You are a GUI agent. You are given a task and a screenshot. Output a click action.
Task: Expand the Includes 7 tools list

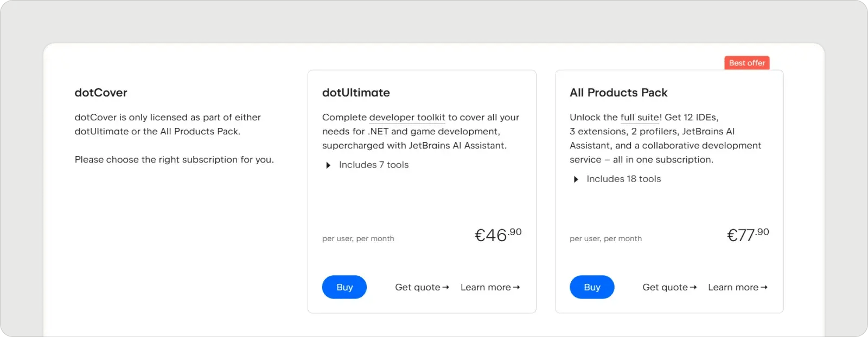tap(374, 165)
